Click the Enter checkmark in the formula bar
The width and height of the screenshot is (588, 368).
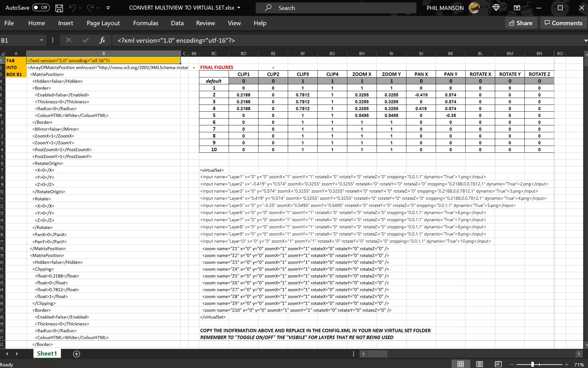(x=85, y=40)
